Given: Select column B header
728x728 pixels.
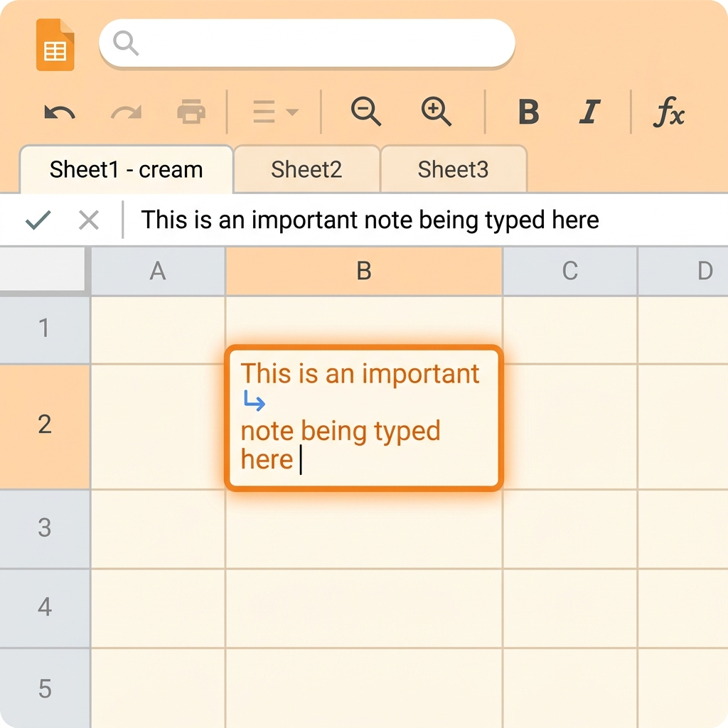Looking at the screenshot, I should pyautogui.click(x=364, y=271).
